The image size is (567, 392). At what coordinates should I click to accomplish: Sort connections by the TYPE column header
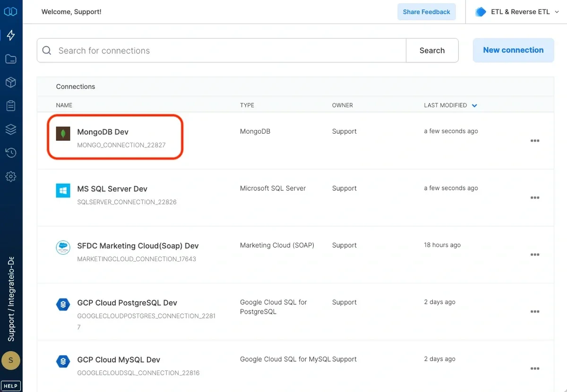(247, 105)
